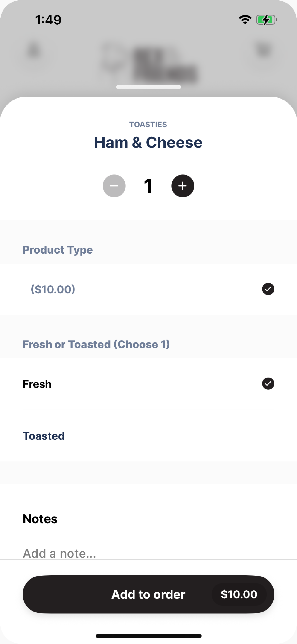Select the Toasted option
297x644 pixels.
[x=148, y=436]
